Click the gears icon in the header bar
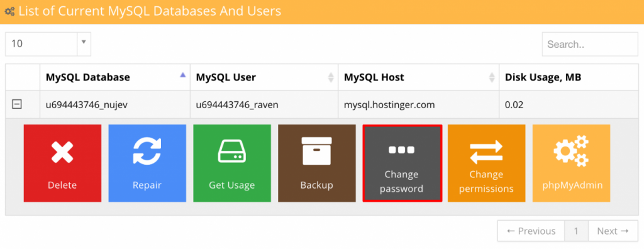Screen dimensions: 644x249 point(9,11)
